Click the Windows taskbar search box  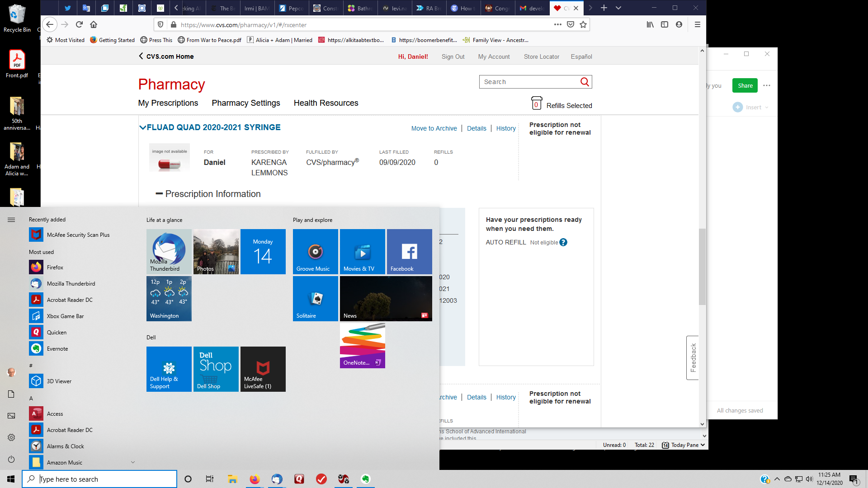point(99,479)
